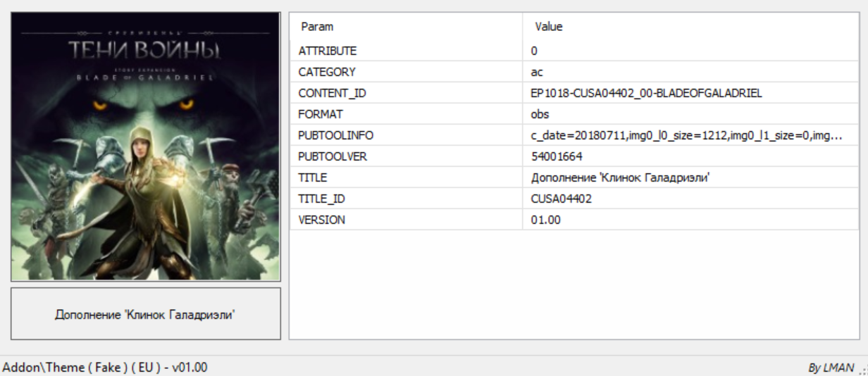The width and height of the screenshot is (868, 376).
Task: Select the PUBTOOLVER param cell
Action: tap(406, 156)
